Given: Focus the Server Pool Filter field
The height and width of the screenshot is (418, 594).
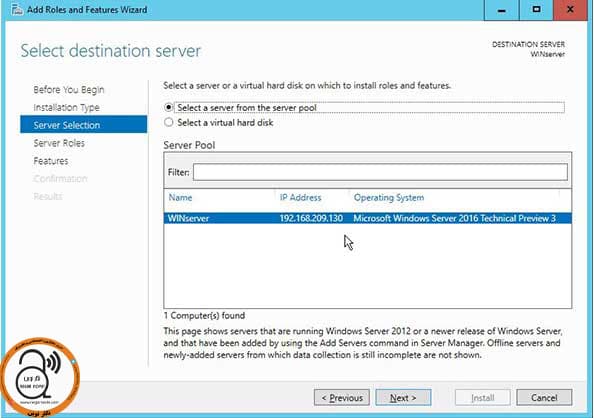Looking at the screenshot, I should [x=380, y=172].
